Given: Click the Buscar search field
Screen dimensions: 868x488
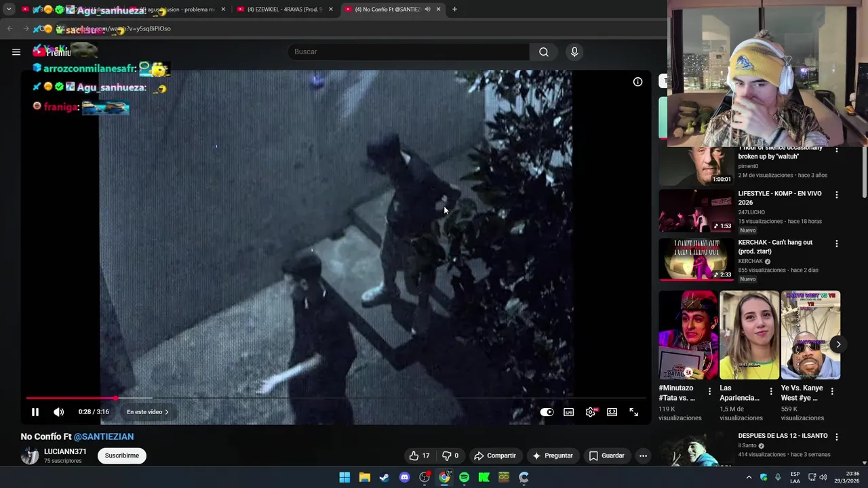Looking at the screenshot, I should tap(408, 52).
